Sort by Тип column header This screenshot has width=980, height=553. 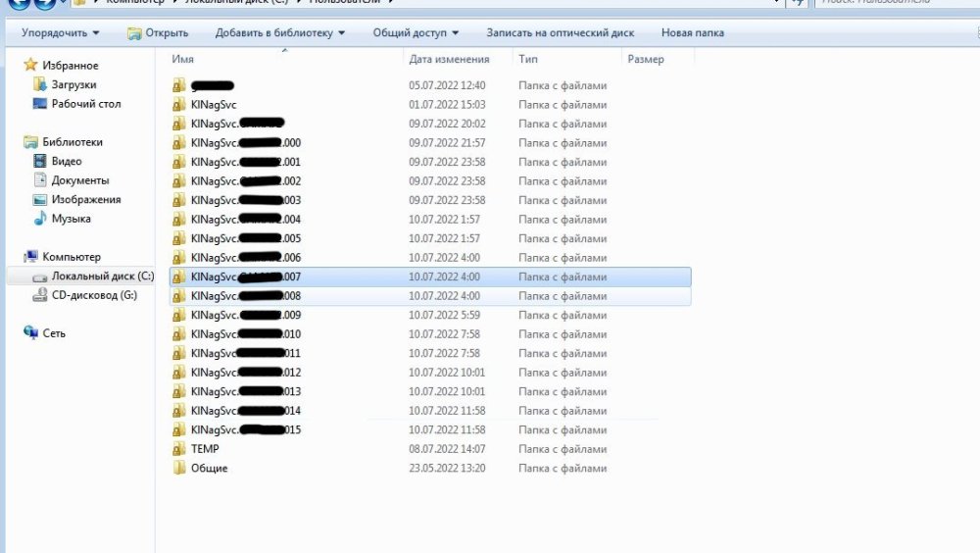(527, 59)
